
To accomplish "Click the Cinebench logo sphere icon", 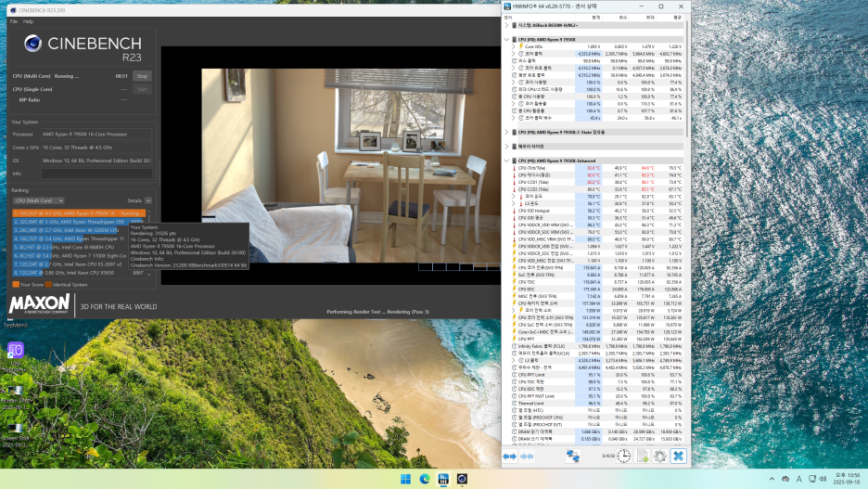I will tap(32, 44).
